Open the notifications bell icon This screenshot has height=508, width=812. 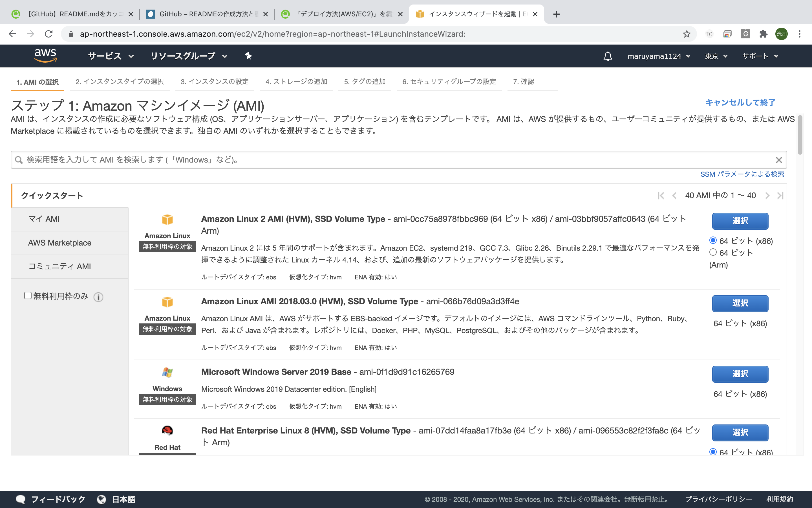click(608, 56)
